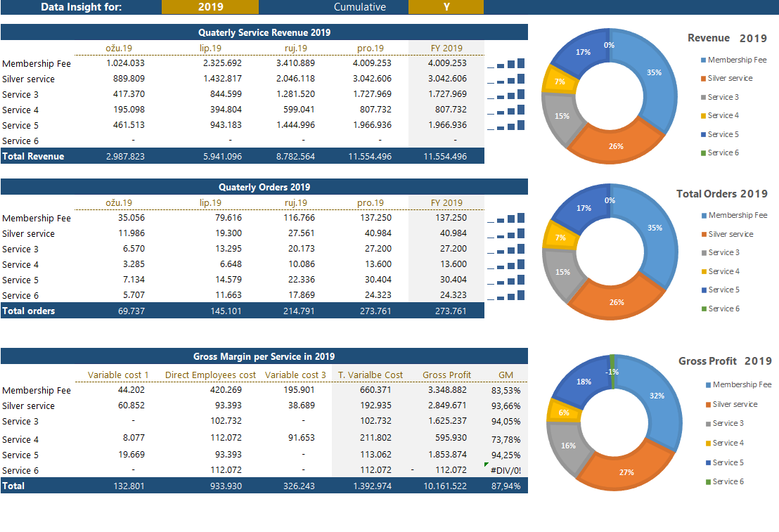Select the 35% slice of Revenue donut
The height and width of the screenshot is (532, 779).
click(x=652, y=74)
